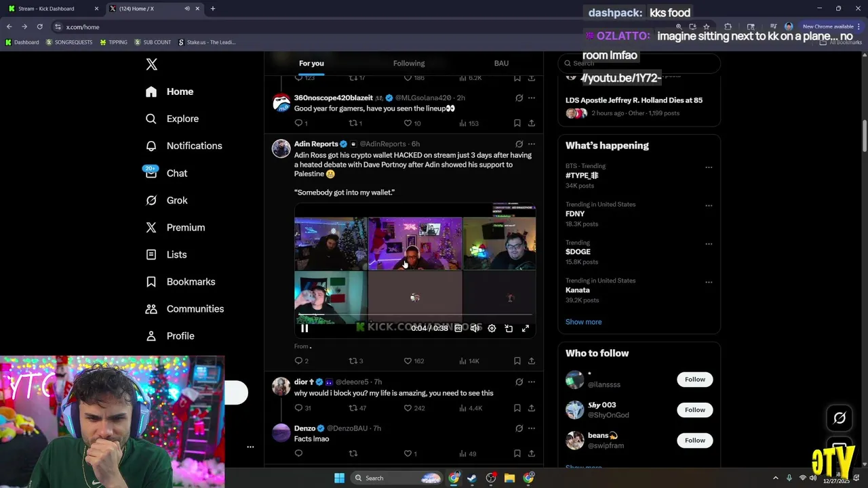This screenshot has width=868, height=488.
Task: Share the Adin Reports post
Action: click(532, 361)
